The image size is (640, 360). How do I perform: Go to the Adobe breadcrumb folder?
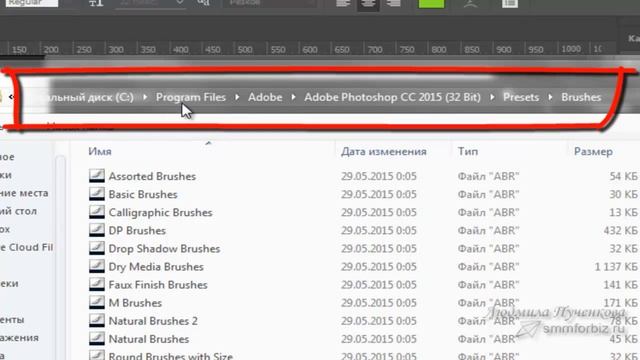265,97
